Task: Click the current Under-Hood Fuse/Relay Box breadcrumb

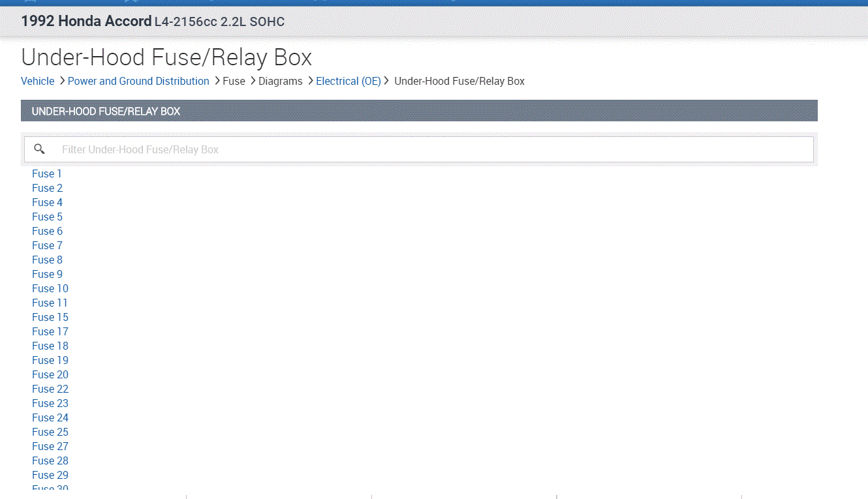Action: click(x=459, y=81)
